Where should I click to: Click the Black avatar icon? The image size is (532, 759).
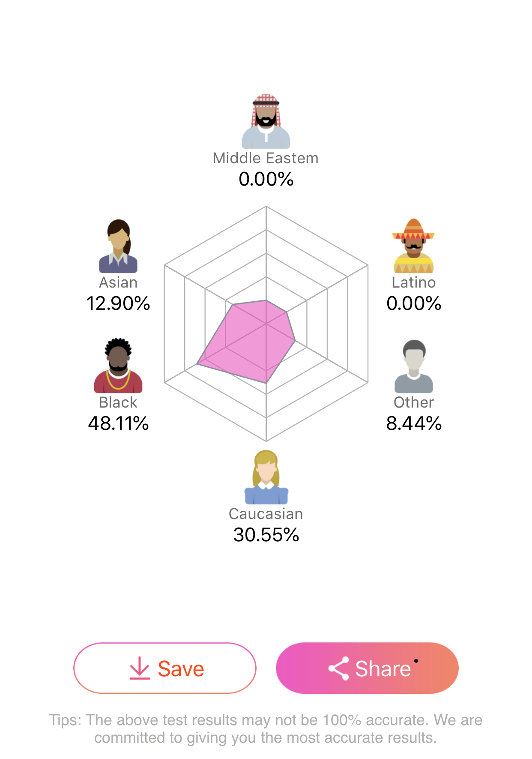pyautogui.click(x=118, y=366)
